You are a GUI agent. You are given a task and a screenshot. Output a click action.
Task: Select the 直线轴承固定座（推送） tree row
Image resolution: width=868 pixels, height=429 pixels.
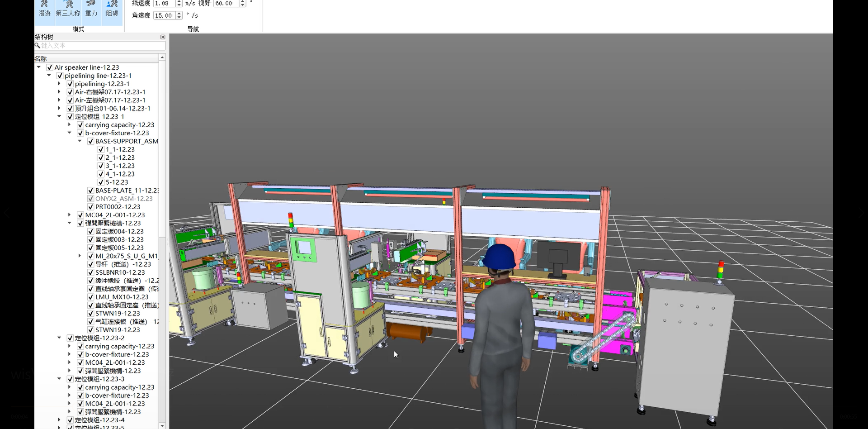click(127, 305)
